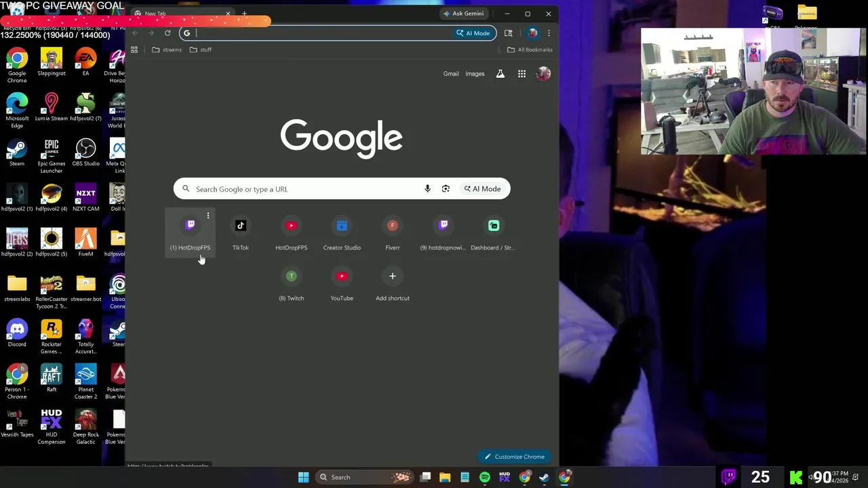Image resolution: width=868 pixels, height=488 pixels.
Task: Click Ask Gemini in title bar
Action: 464,14
